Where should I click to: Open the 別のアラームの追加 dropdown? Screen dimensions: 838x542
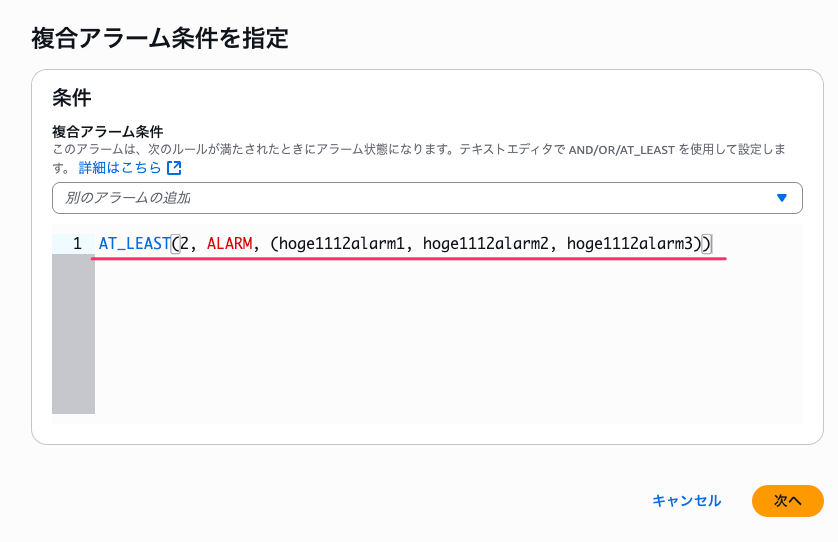pyautogui.click(x=427, y=198)
